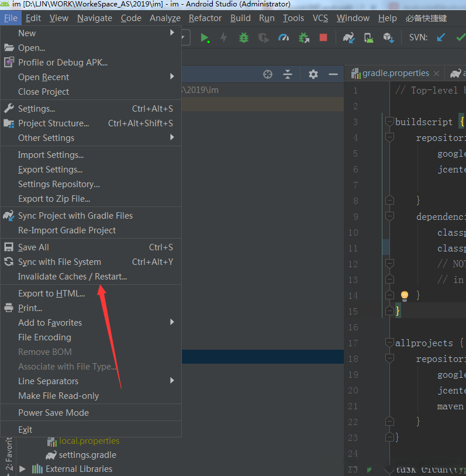This screenshot has width=466, height=476.
Task: Open the Refactor menu
Action: [x=205, y=18]
